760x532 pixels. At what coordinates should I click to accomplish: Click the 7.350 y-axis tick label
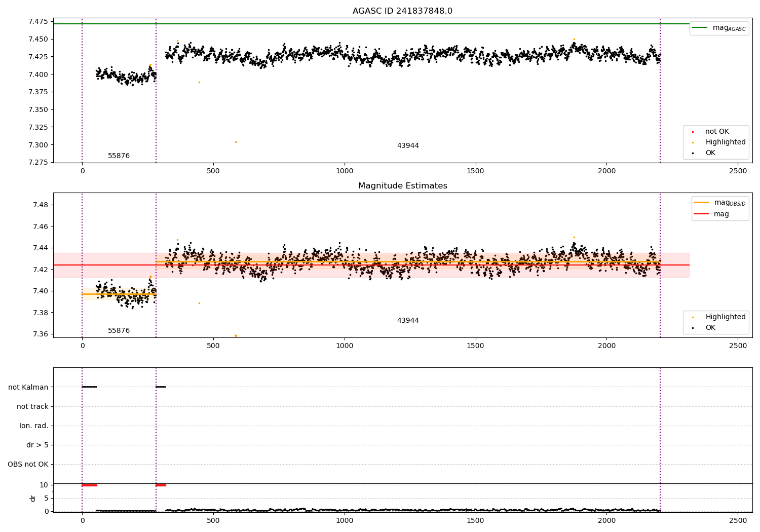pyautogui.click(x=39, y=109)
